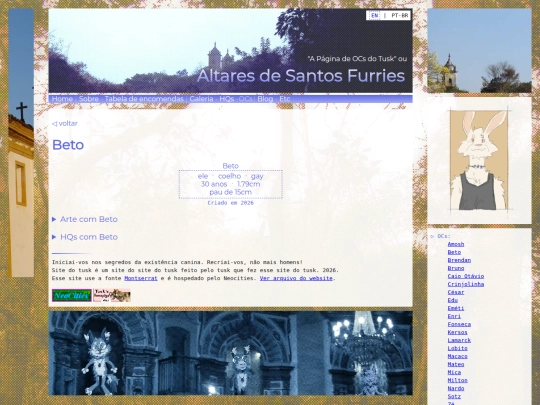Open Enri in the OCs list
The height and width of the screenshot is (405, 540).
[454, 316]
